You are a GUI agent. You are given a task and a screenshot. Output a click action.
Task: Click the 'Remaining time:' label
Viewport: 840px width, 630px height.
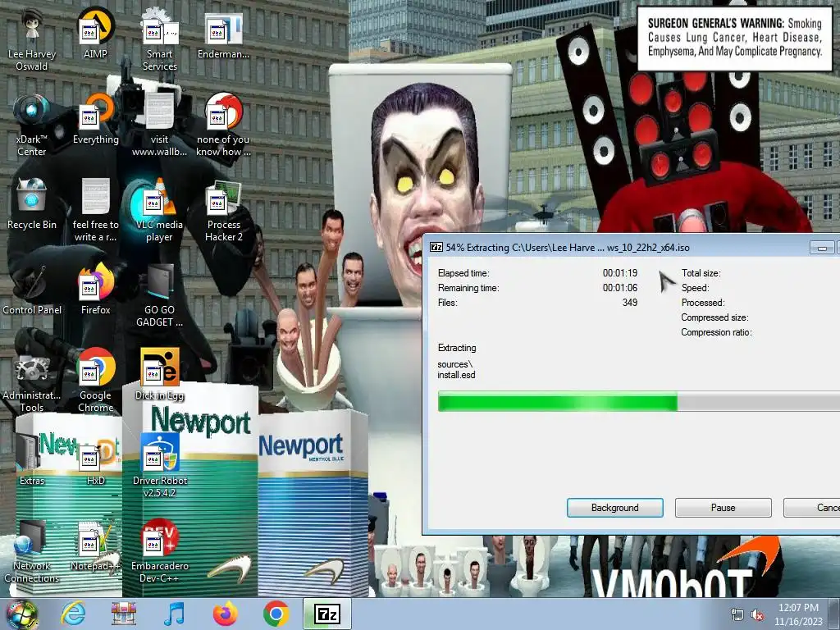(468, 288)
